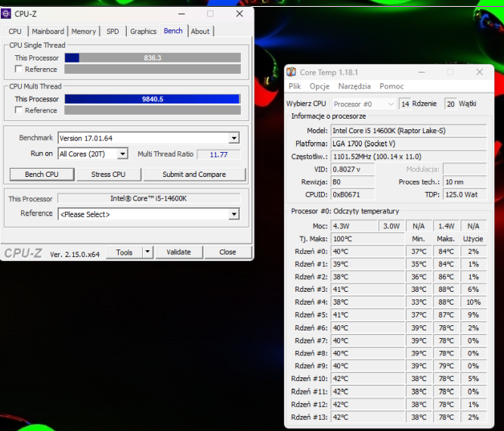Open the Narzędzia menu in Core Temp
This screenshot has width=504, height=431.
354,86
